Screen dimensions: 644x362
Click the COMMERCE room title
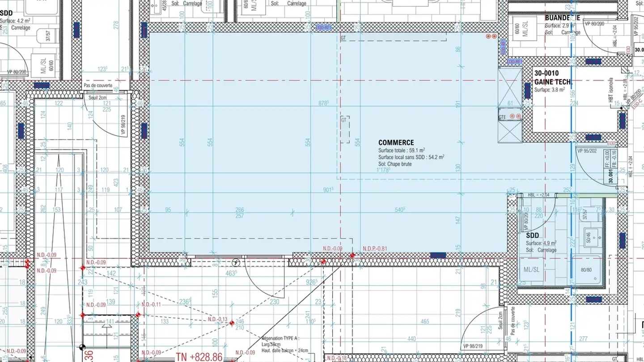tap(396, 143)
